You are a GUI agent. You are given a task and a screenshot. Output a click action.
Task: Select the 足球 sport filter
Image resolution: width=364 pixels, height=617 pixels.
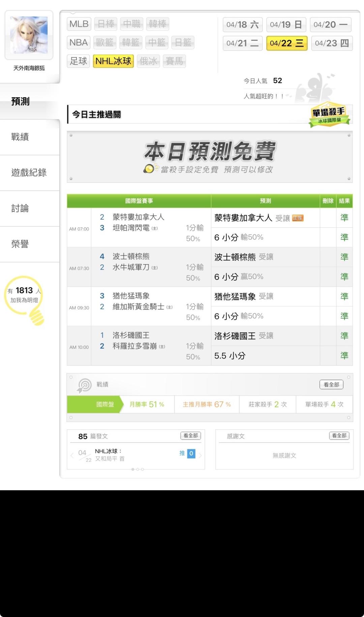point(78,61)
